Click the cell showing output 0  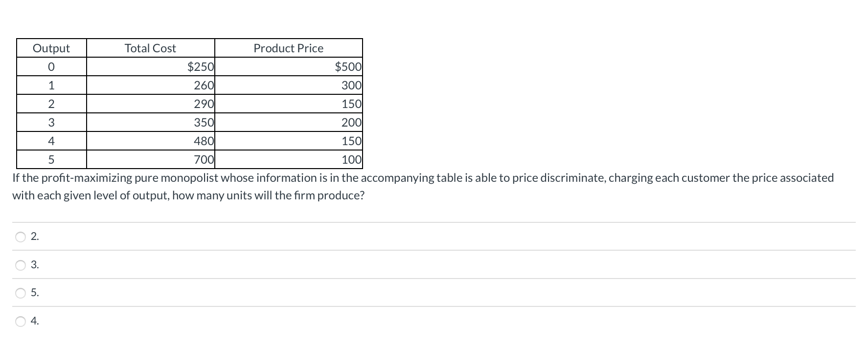coord(51,66)
